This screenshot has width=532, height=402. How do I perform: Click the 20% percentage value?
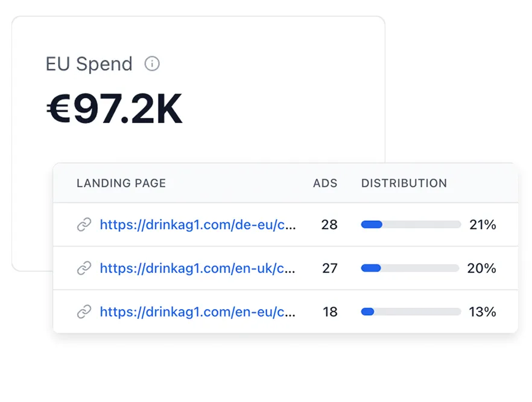[482, 269]
